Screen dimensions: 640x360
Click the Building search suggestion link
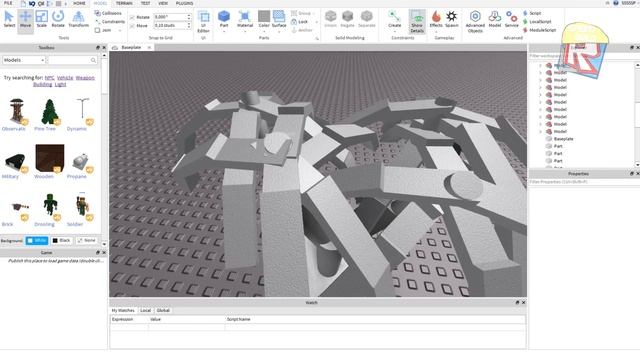[x=42, y=84]
